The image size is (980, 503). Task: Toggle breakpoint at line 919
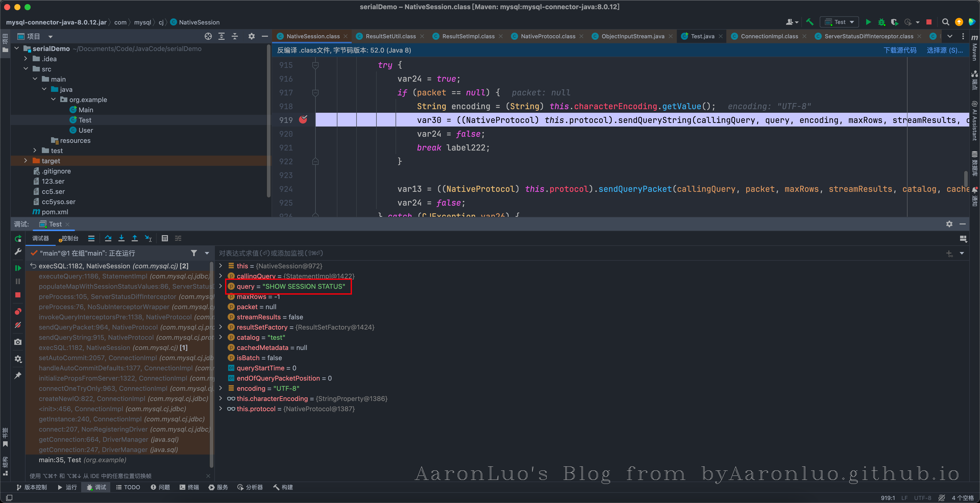(x=303, y=120)
